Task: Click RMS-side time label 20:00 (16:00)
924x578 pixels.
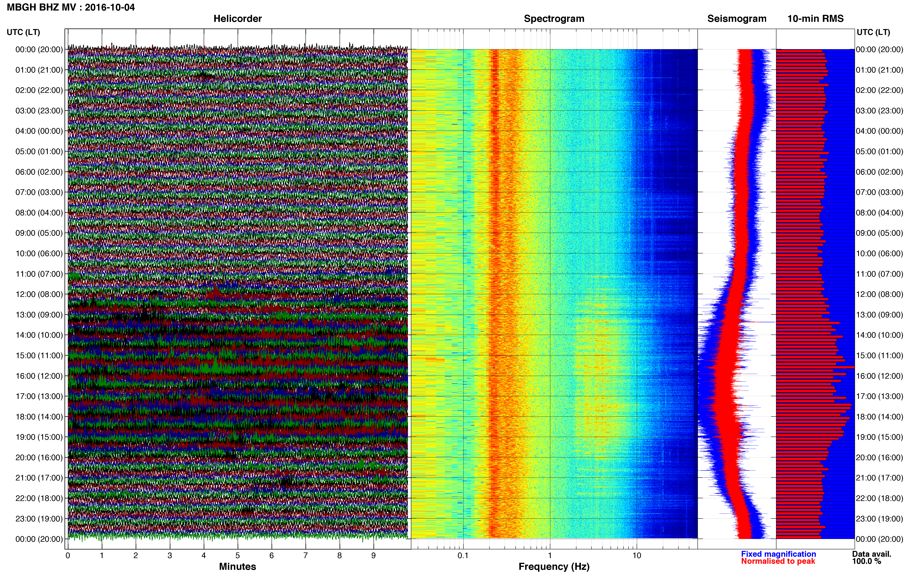Action: point(880,458)
